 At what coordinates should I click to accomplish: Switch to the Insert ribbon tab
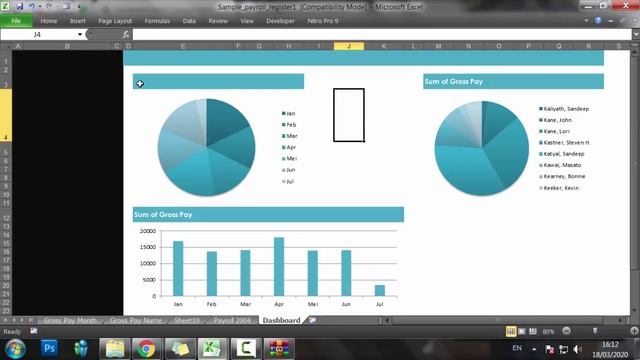[x=78, y=21]
